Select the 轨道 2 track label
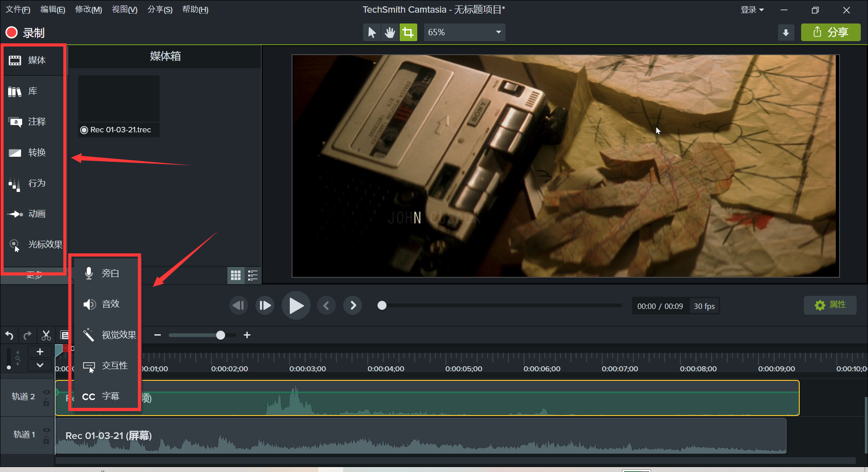The height and width of the screenshot is (472, 868). pyautogui.click(x=23, y=396)
